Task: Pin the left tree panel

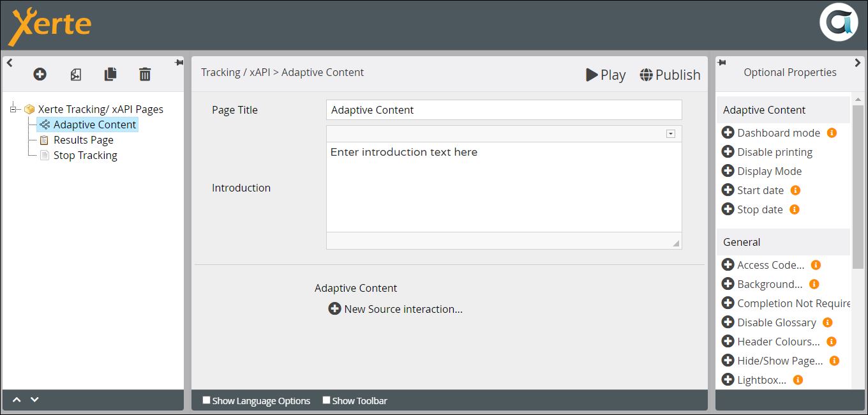Action: (x=179, y=63)
